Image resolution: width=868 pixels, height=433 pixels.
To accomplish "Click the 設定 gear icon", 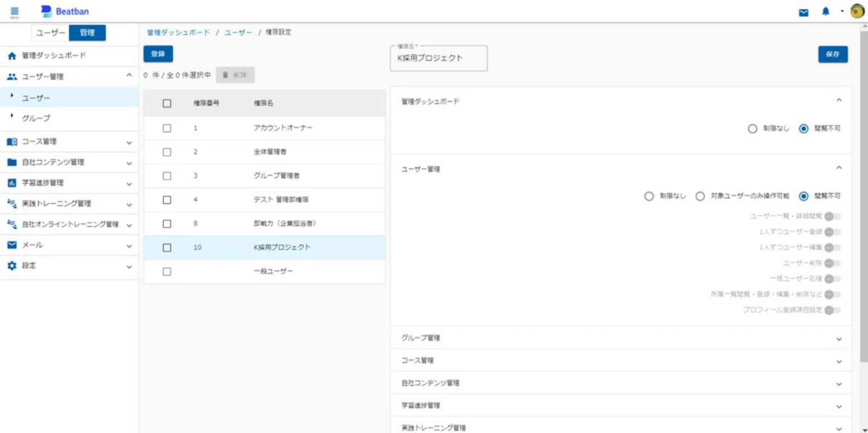I will pyautogui.click(x=12, y=266).
